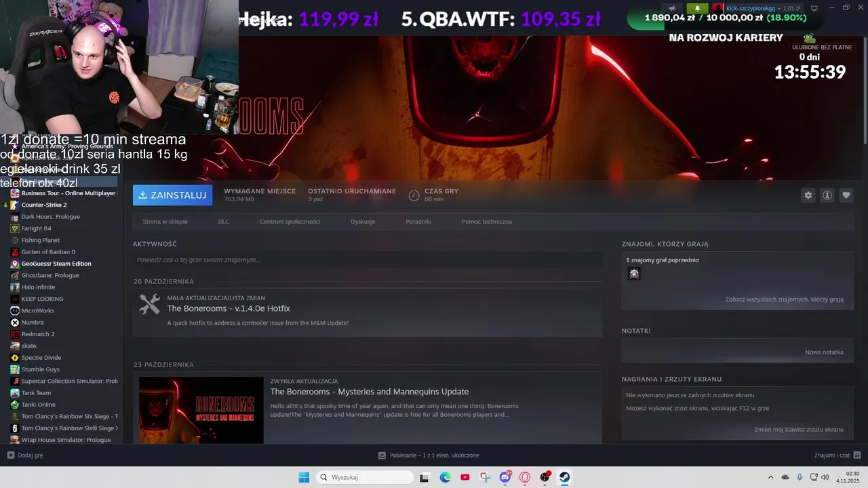Click the Stumble Guys game icon
Viewport: 868px width, 488px height.
pyautogui.click(x=15, y=369)
